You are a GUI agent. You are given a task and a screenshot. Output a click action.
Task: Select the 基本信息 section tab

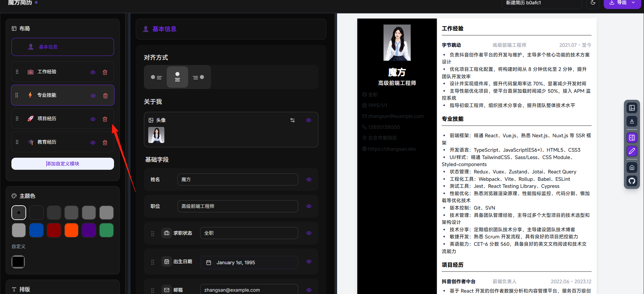coord(63,47)
